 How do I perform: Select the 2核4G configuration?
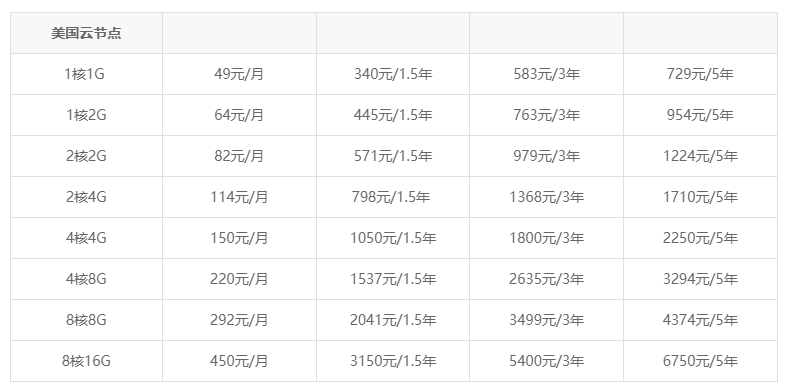point(86,197)
